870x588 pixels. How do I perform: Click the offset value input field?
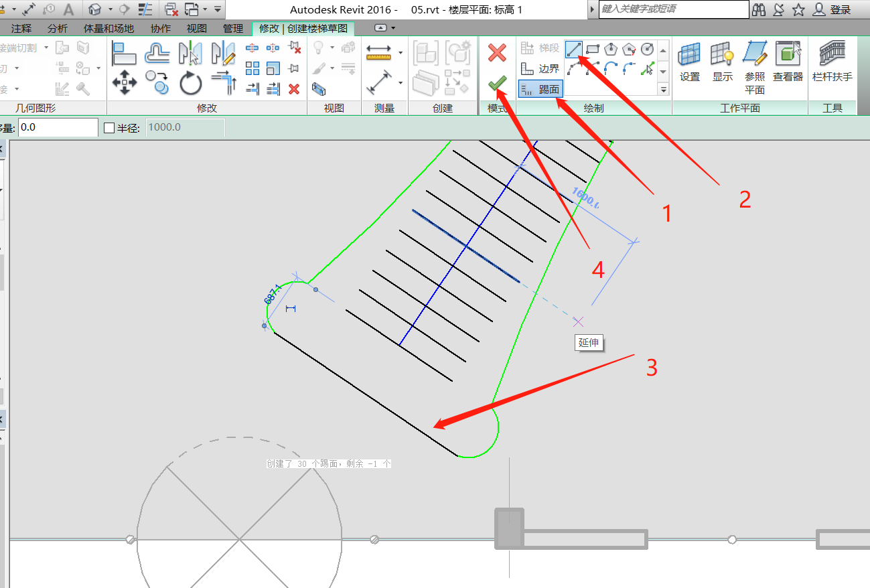58,127
